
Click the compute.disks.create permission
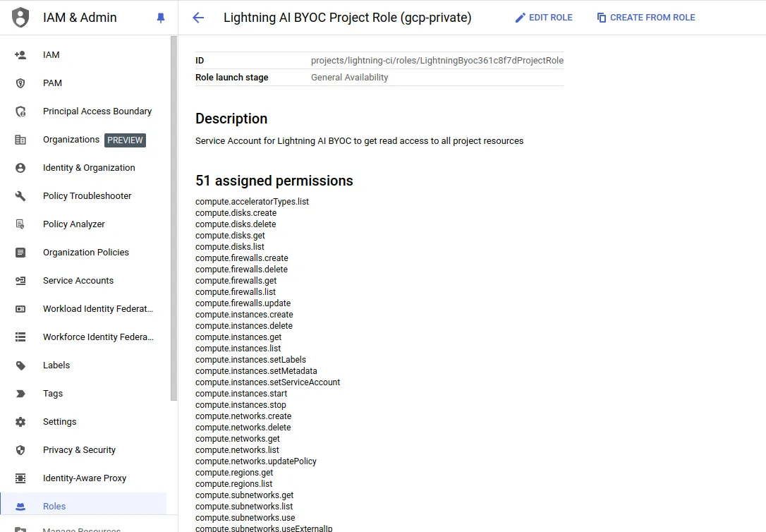236,213
